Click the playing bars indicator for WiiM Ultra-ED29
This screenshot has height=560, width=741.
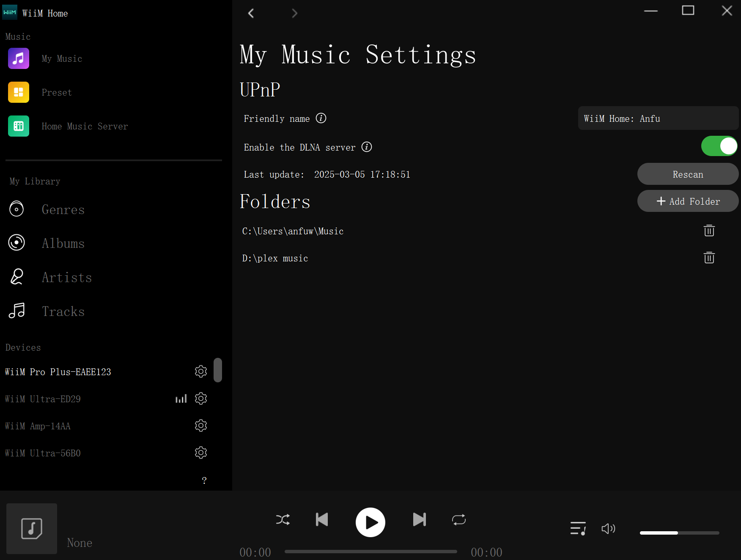(181, 398)
